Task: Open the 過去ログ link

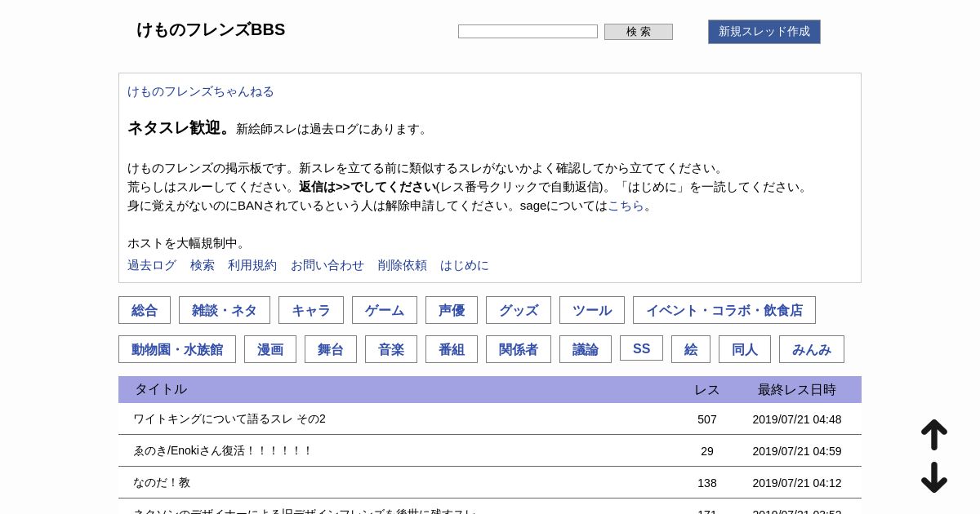Action: point(152,265)
